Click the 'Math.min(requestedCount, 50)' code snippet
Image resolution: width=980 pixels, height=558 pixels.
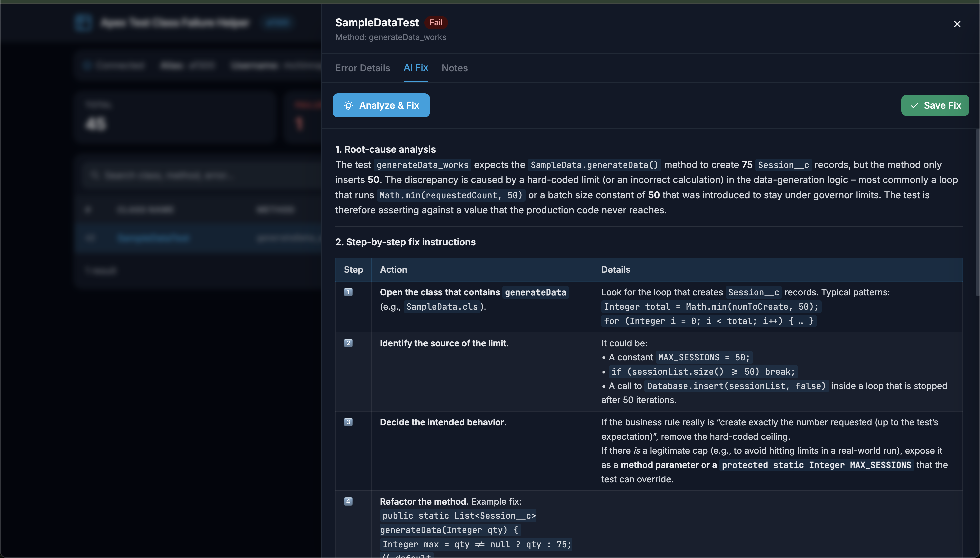451,195
